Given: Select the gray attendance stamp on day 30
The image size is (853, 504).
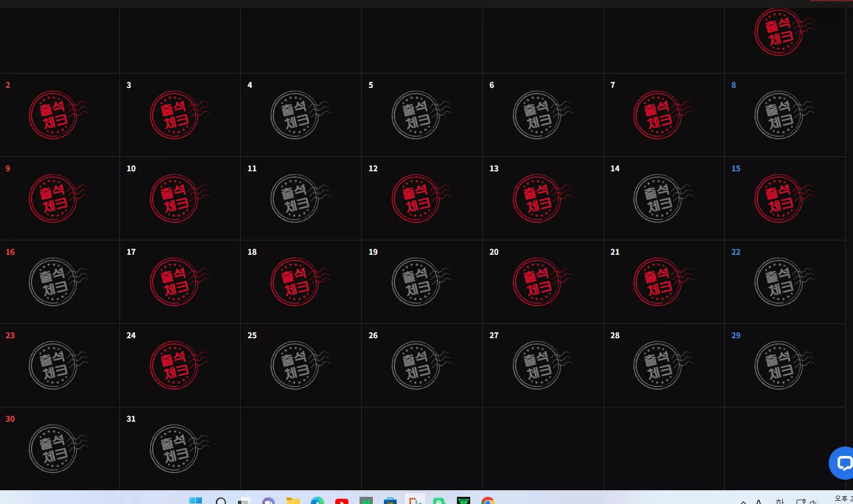Looking at the screenshot, I should point(58,449).
